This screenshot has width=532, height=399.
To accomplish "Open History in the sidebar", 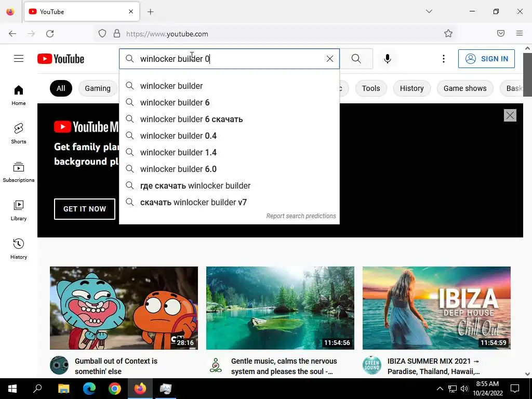I will 19,249.
